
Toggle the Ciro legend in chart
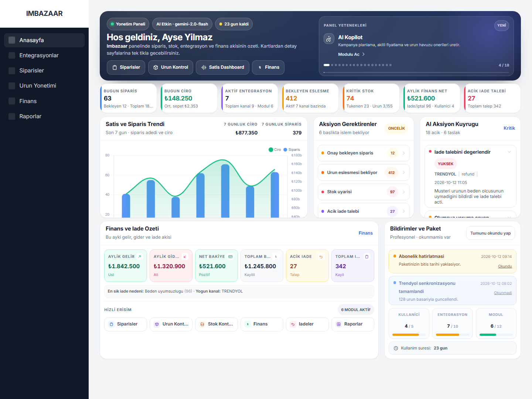275,150
